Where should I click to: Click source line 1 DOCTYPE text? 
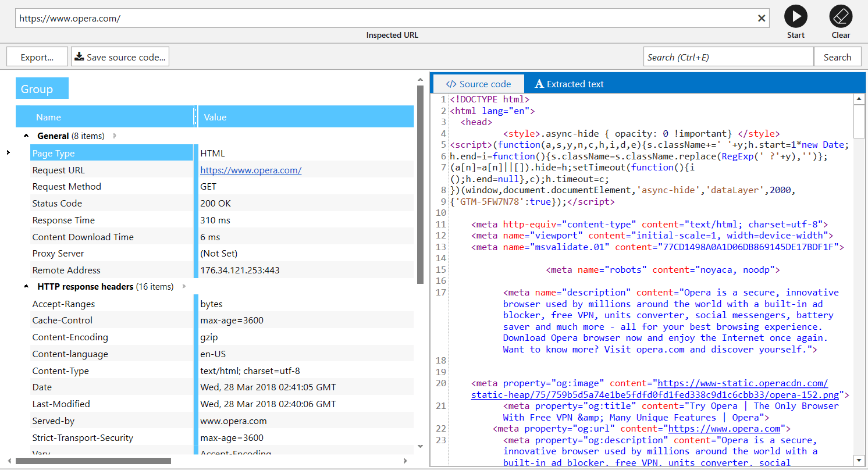click(489, 99)
